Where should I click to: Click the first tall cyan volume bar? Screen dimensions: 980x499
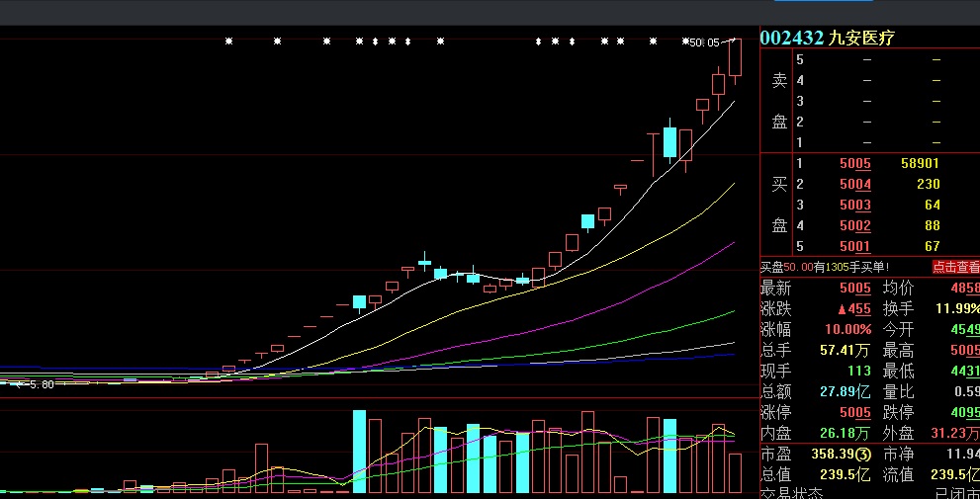click(359, 451)
